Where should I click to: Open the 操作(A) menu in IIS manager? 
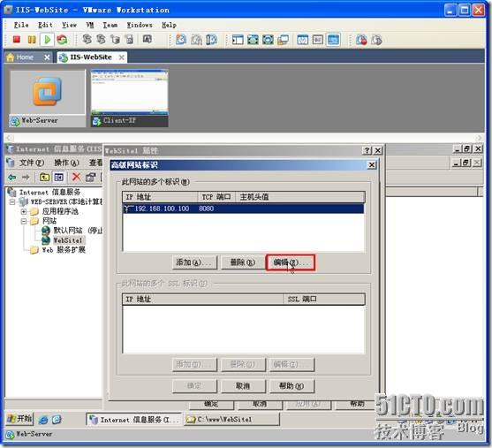(x=66, y=163)
